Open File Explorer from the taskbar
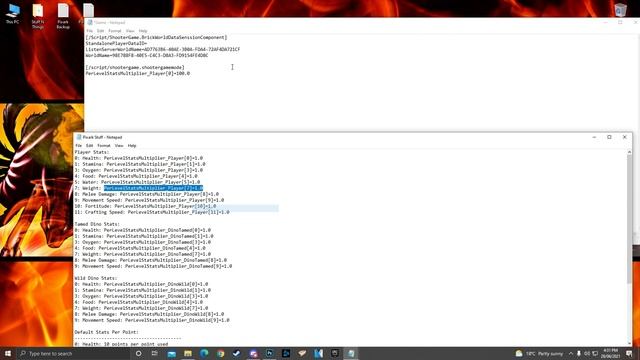Screen dimensions: 640x360 tap(188, 353)
